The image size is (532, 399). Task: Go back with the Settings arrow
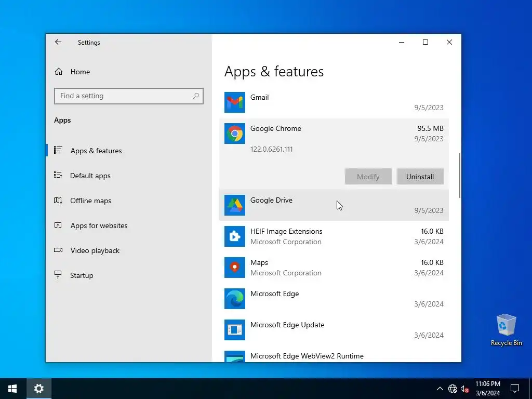(58, 42)
